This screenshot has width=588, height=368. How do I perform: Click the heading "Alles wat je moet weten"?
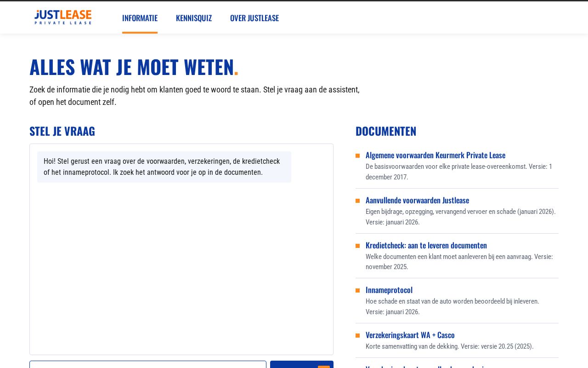click(x=134, y=67)
